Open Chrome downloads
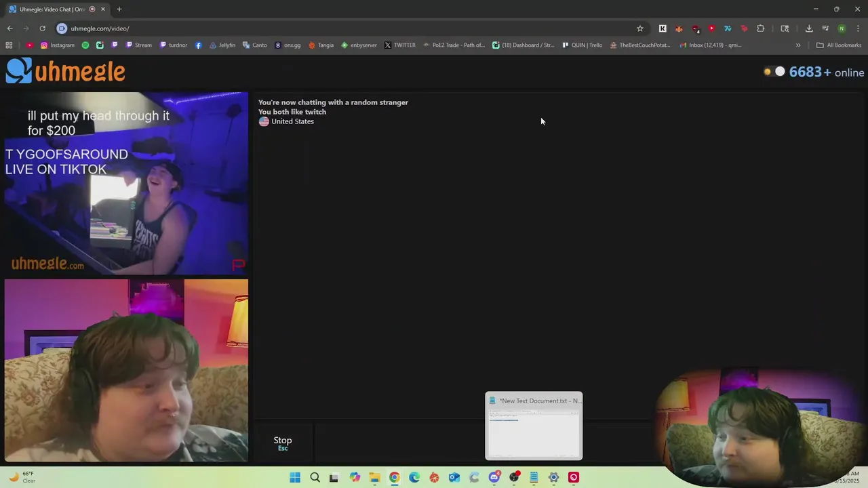 tap(809, 28)
